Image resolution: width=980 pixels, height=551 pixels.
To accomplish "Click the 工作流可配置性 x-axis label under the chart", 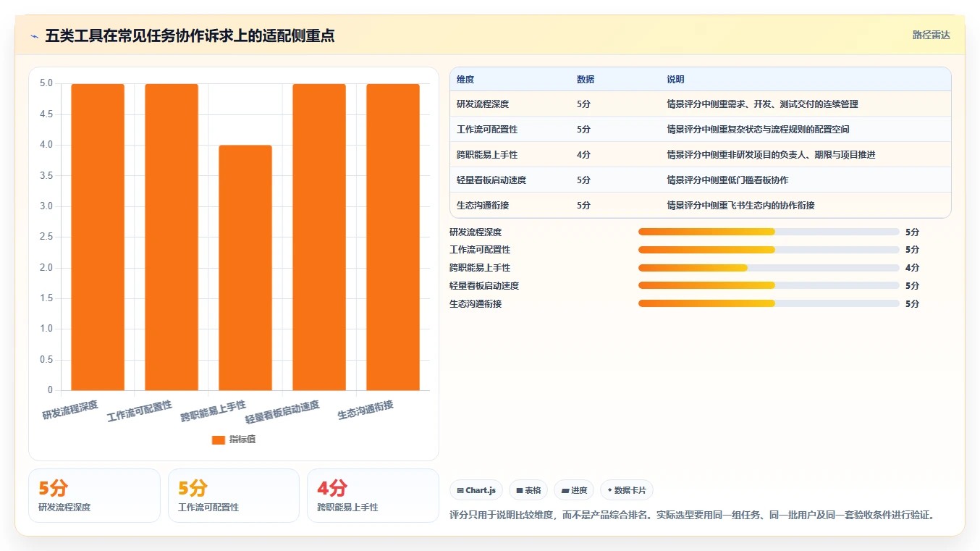I will pos(140,411).
